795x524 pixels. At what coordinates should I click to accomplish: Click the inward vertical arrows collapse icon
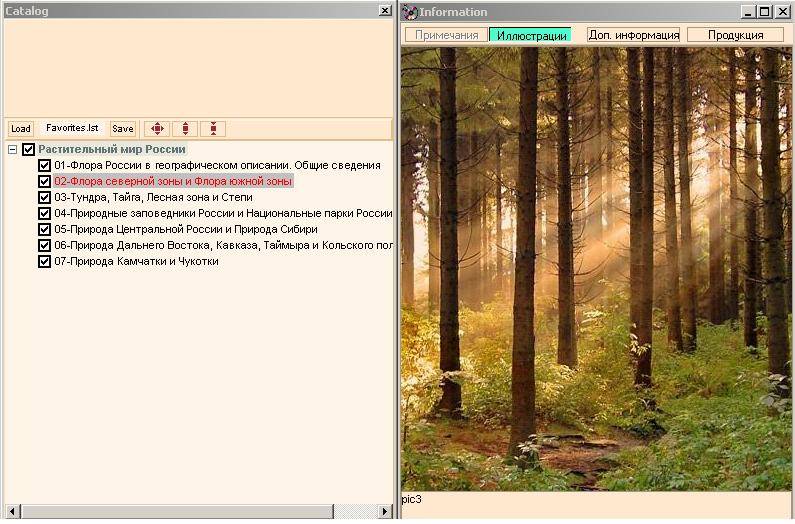point(213,129)
